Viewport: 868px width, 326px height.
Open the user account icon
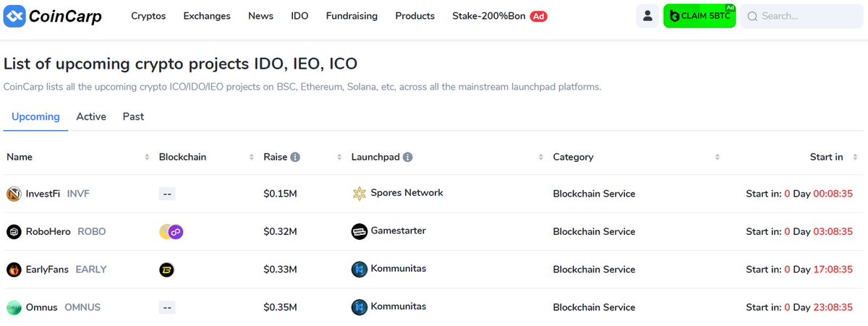tap(647, 16)
